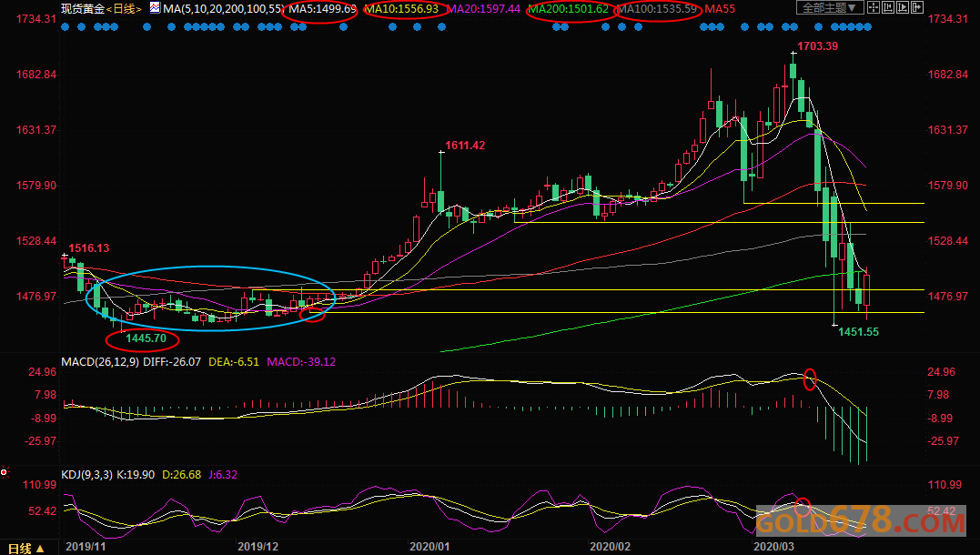Click the 2019/11 date on time axis
Image resolution: width=980 pixels, height=555 pixels.
86,546
